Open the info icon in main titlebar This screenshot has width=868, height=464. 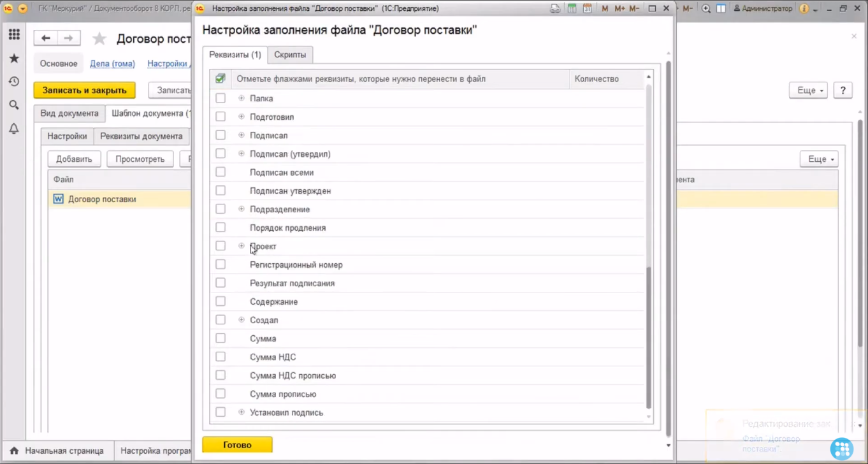click(804, 9)
